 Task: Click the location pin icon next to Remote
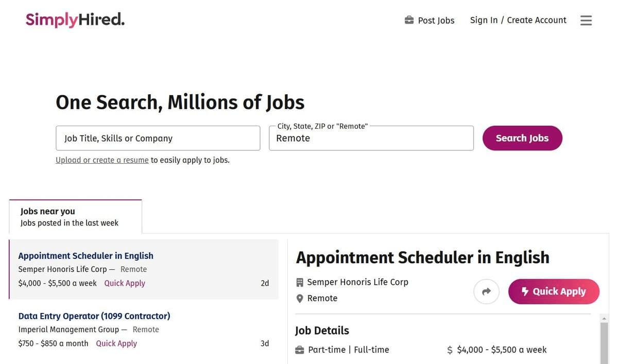[x=300, y=298]
